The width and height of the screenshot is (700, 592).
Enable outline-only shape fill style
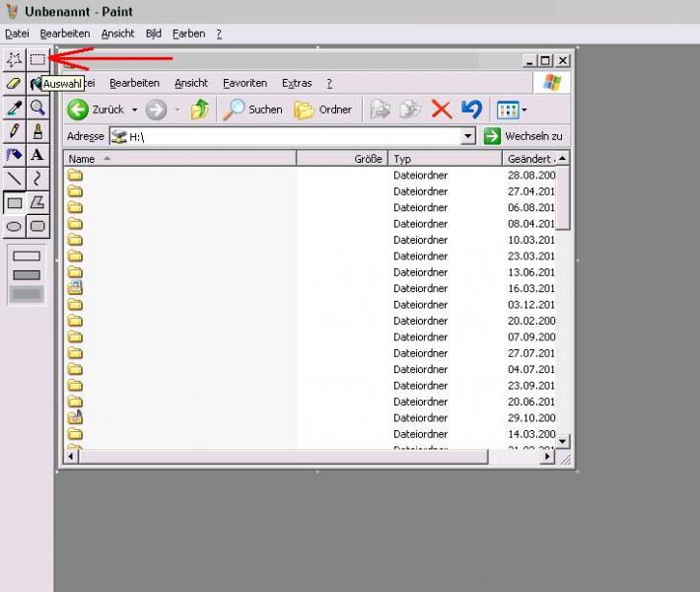pyautogui.click(x=27, y=257)
